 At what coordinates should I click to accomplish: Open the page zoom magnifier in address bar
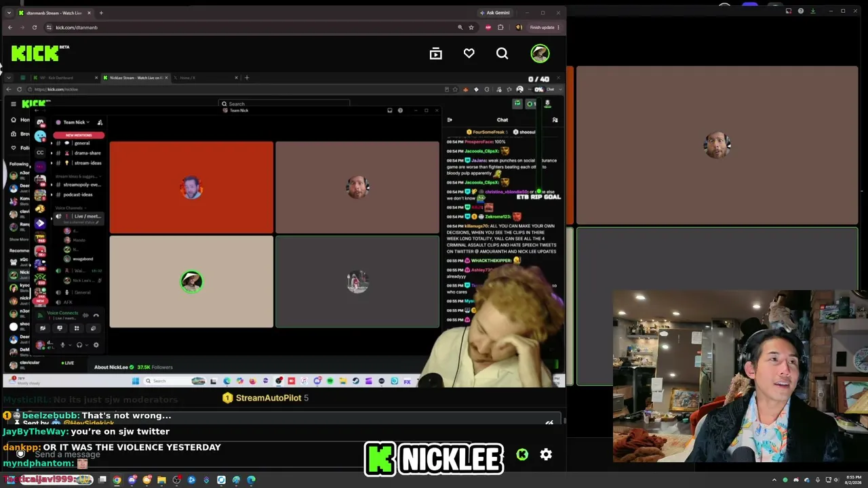click(460, 27)
